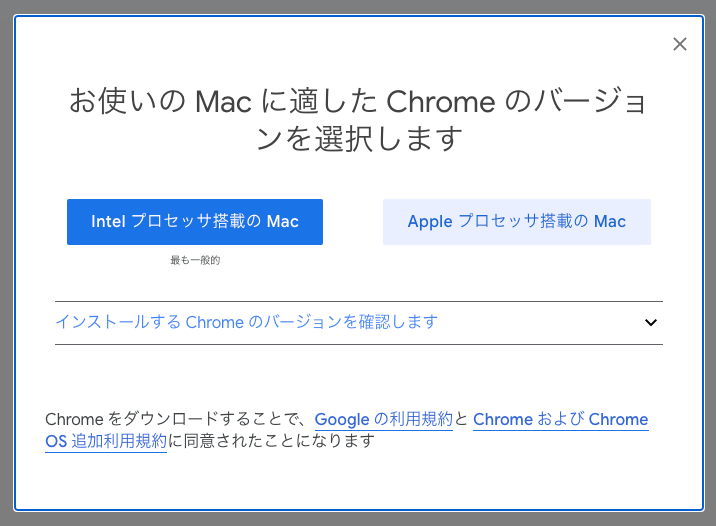Click dimmed gray overlay left of dialog
This screenshot has height=526, width=716.
pyautogui.click(x=6, y=263)
